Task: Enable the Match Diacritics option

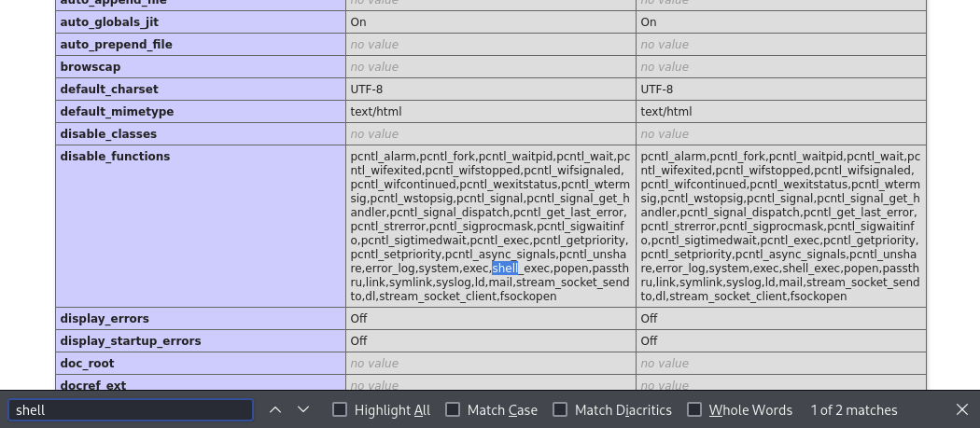Action: [560, 409]
